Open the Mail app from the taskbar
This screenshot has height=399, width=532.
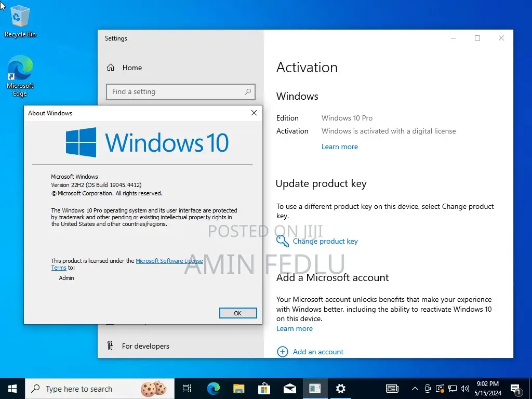tap(289, 389)
